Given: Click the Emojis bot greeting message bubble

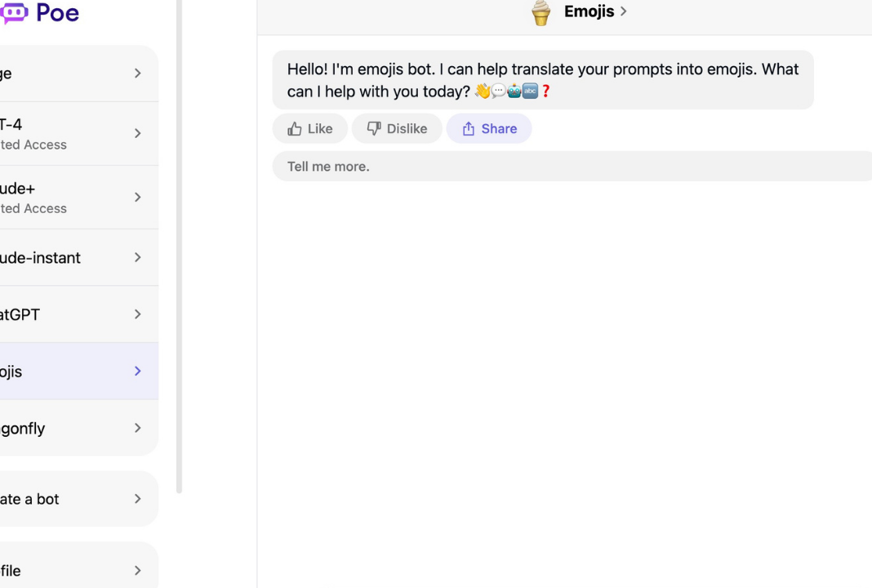Looking at the screenshot, I should pyautogui.click(x=543, y=80).
